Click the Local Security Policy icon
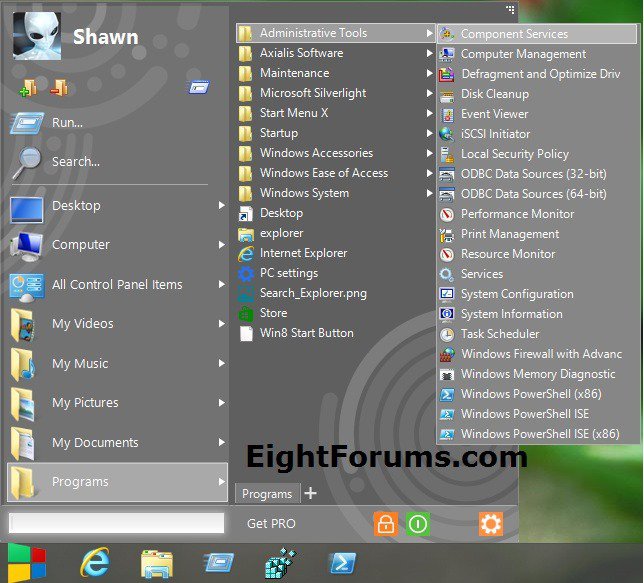 tap(446, 154)
